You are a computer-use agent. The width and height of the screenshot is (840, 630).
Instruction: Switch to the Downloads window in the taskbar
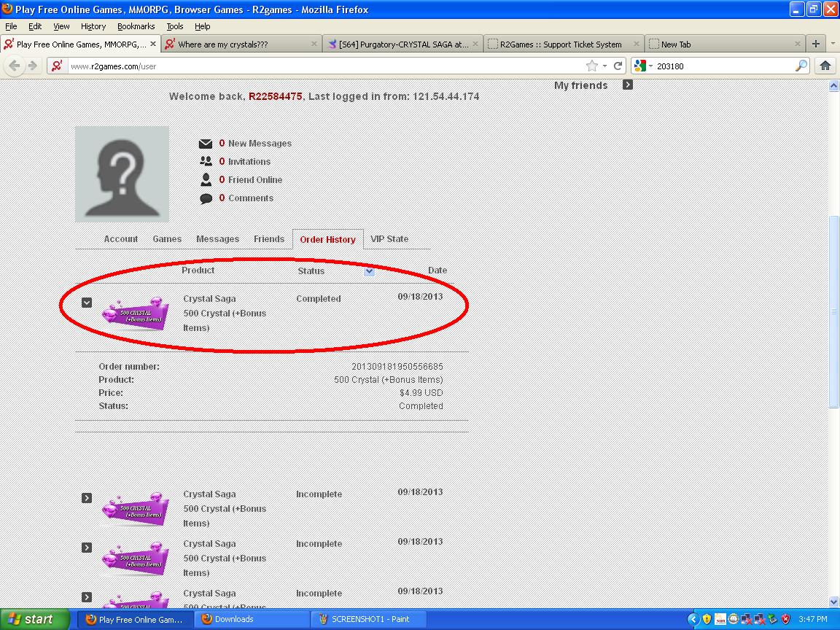[x=252, y=619]
